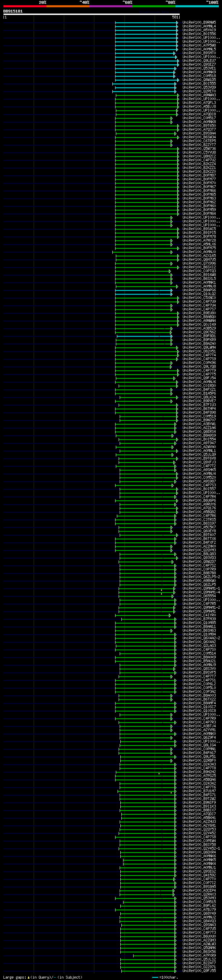Select the UniRef100_A5BJJ8 label
The width and height of the screenshot is (222, 980).
coord(199,106)
